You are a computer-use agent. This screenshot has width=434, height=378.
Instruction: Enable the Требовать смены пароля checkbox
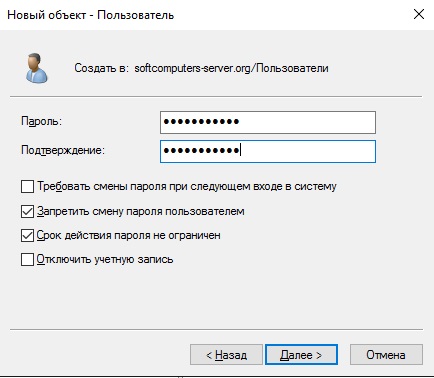click(27, 187)
